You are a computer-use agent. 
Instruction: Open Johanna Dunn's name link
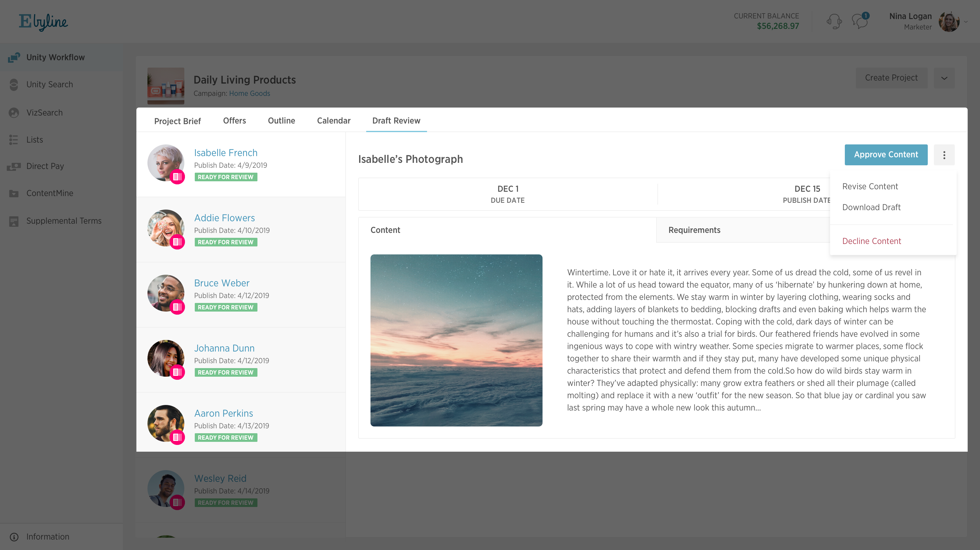[x=224, y=348]
